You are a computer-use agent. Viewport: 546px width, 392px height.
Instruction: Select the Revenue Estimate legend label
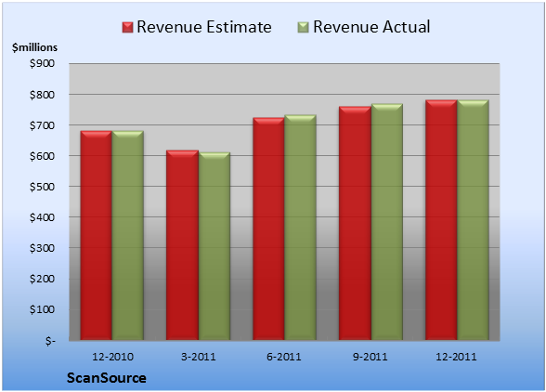[204, 27]
